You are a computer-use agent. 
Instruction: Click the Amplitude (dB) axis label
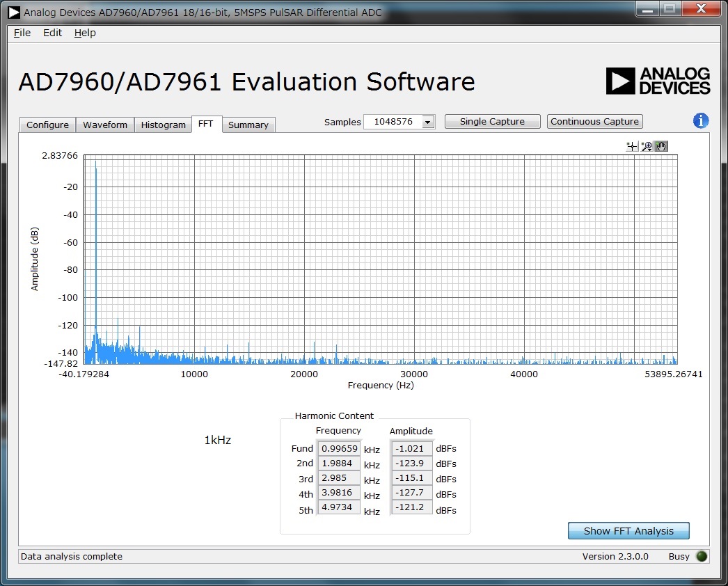point(34,259)
